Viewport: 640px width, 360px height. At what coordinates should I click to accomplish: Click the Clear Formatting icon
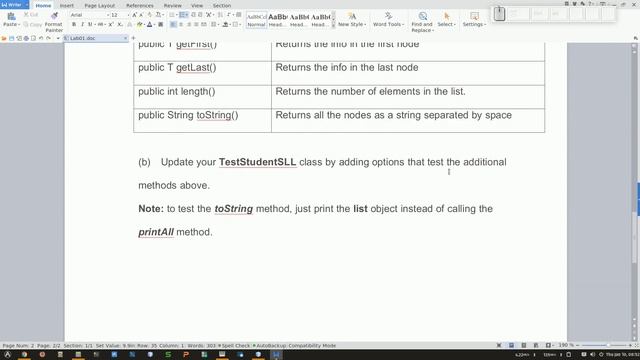(x=150, y=15)
